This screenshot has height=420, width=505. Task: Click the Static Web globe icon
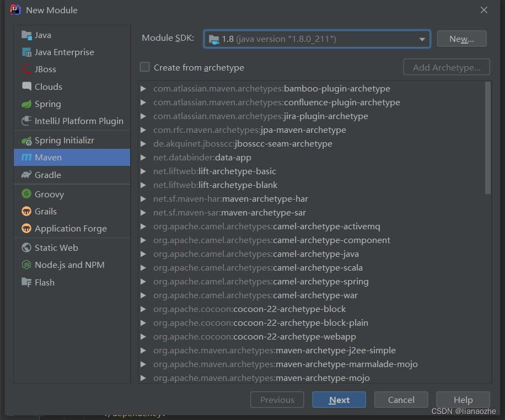pos(26,247)
